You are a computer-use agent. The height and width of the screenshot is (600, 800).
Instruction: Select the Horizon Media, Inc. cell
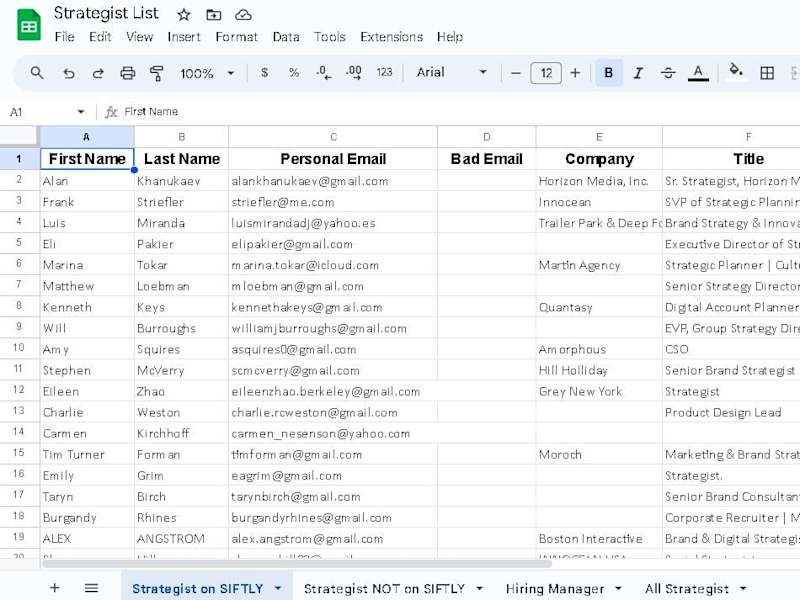[x=599, y=181]
